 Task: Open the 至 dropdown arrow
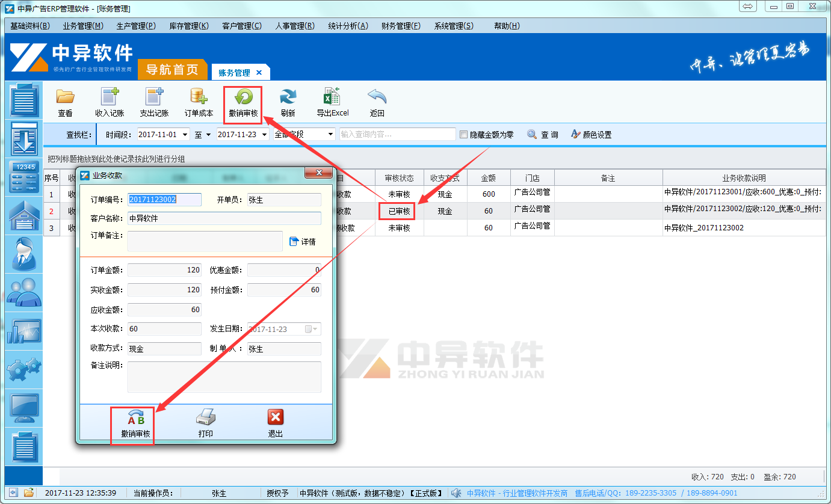point(208,135)
